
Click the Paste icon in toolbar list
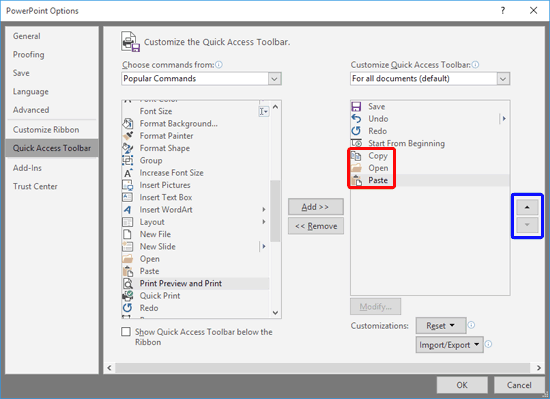[x=356, y=180]
